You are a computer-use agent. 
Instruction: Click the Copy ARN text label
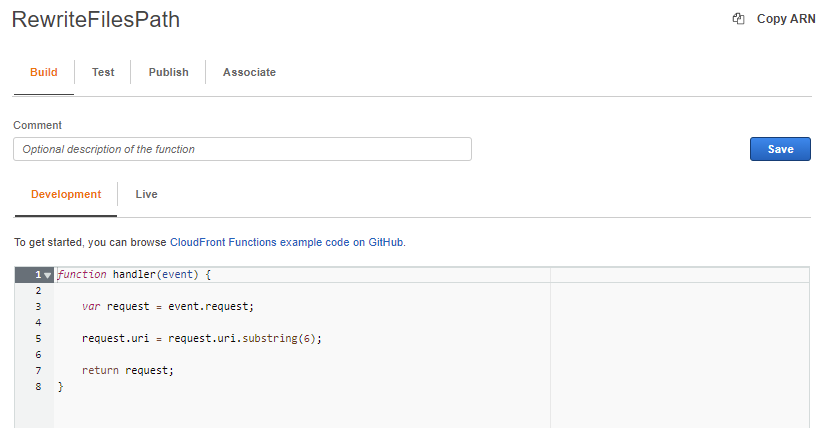(786, 19)
